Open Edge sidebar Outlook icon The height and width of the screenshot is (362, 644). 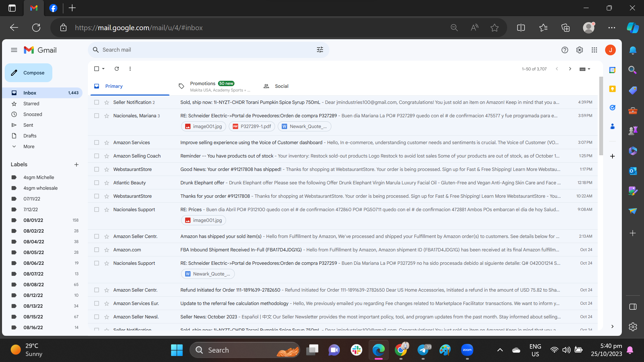(633, 171)
